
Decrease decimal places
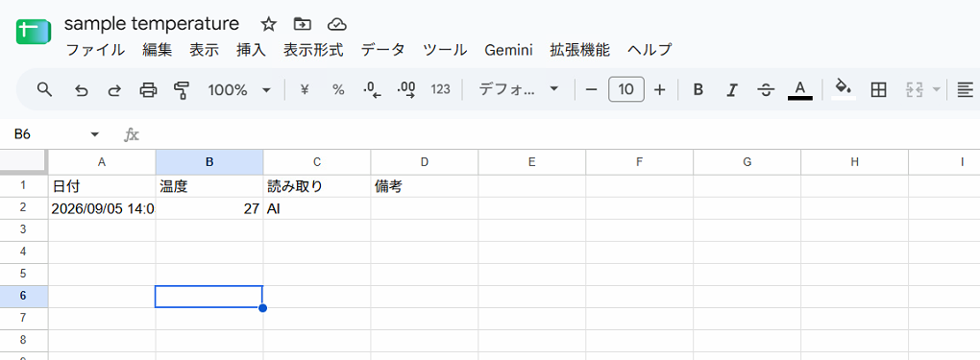tap(373, 90)
